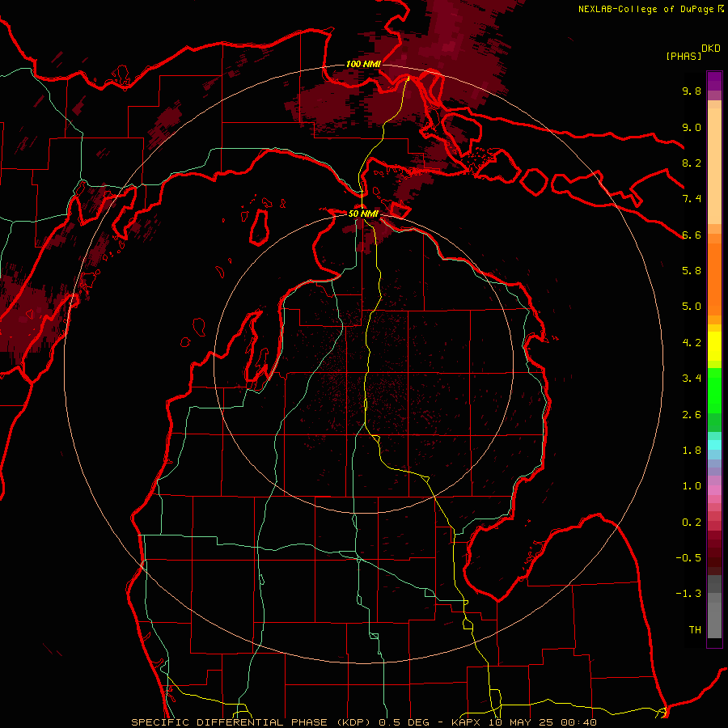
Task: Click the 7.4 legend value
Action: point(692,199)
